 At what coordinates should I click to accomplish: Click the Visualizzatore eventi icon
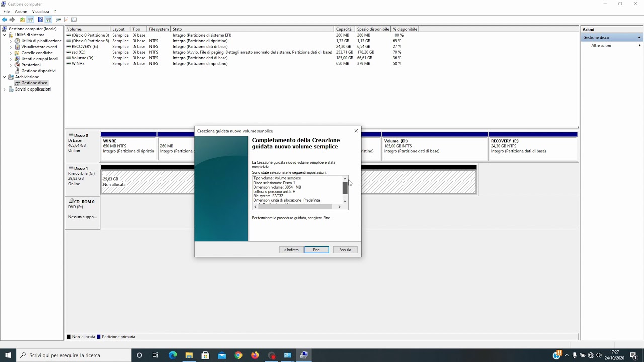click(18, 47)
